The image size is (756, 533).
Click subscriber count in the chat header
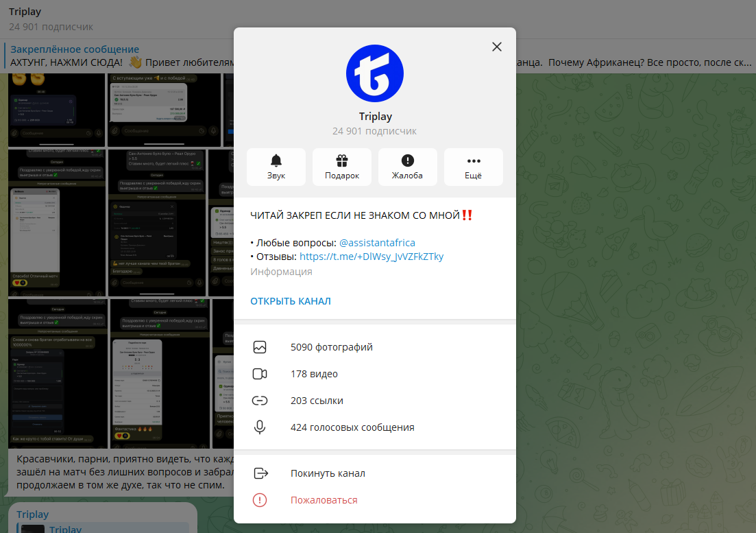[x=51, y=27]
